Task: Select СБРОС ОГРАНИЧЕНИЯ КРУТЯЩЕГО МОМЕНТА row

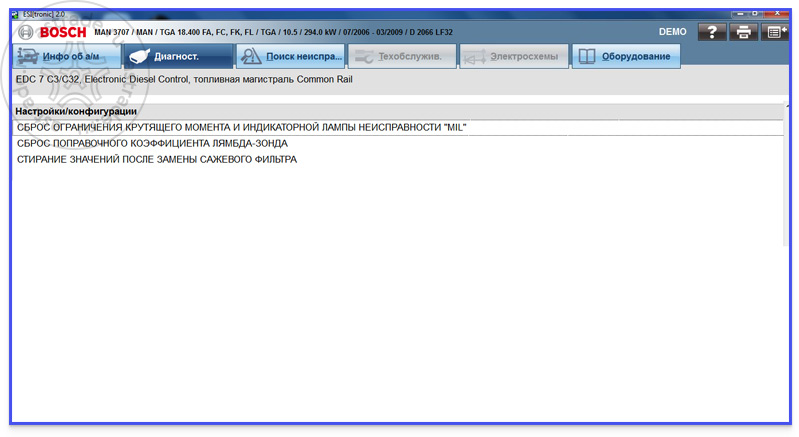Action: point(397,127)
